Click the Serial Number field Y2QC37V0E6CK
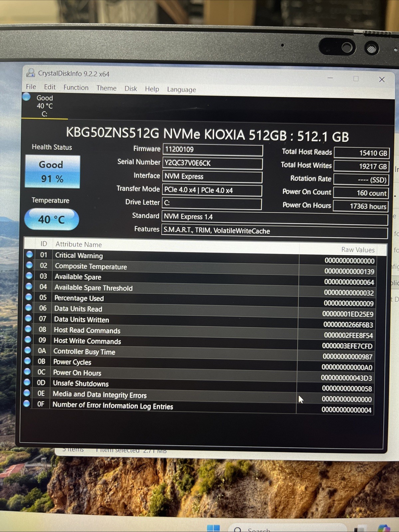This screenshot has height=532, width=399. [x=212, y=163]
